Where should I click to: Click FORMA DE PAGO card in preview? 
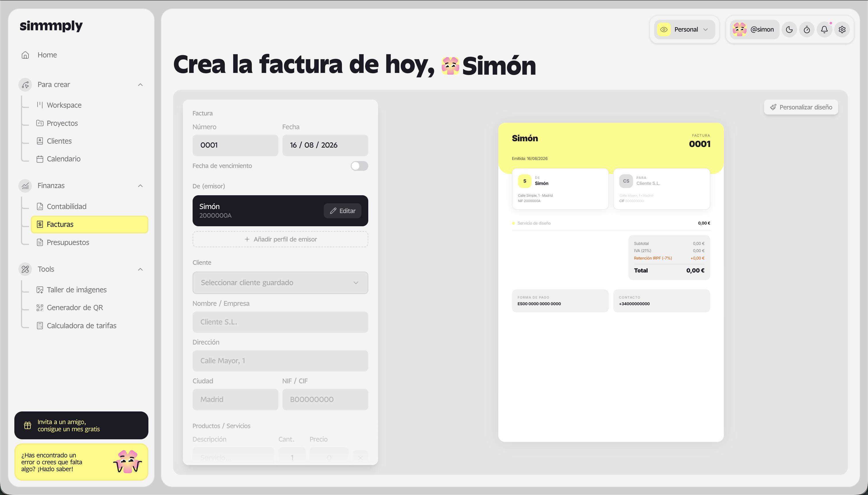(x=560, y=301)
